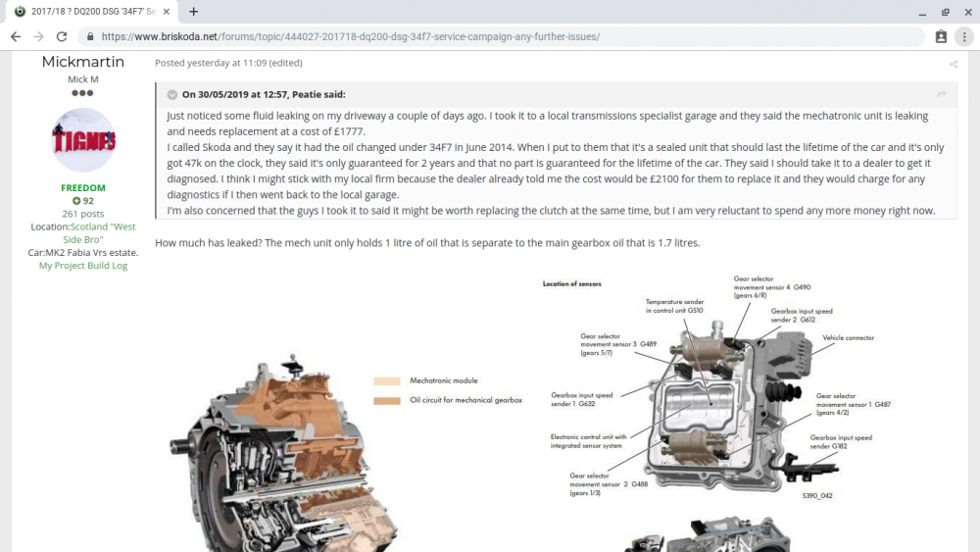
Task: Click the 'Posted yesterday at 11:09' timestamp
Action: pyautogui.click(x=211, y=63)
